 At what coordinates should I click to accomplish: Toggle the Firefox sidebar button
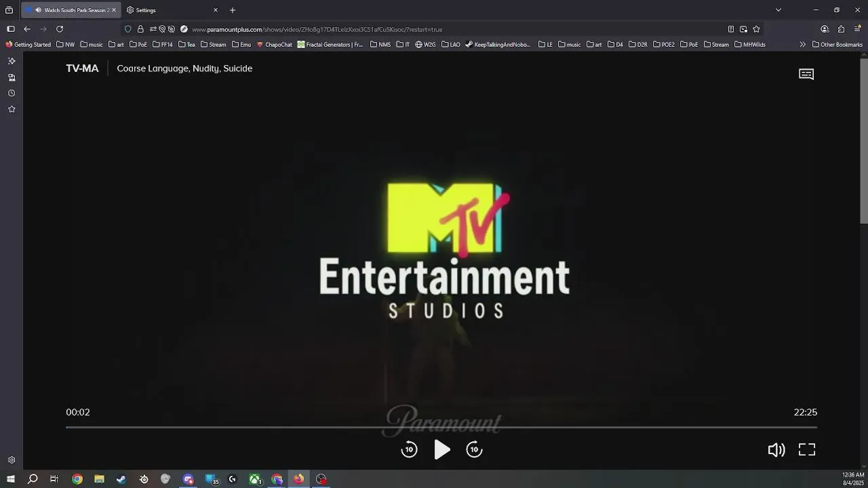(x=11, y=29)
